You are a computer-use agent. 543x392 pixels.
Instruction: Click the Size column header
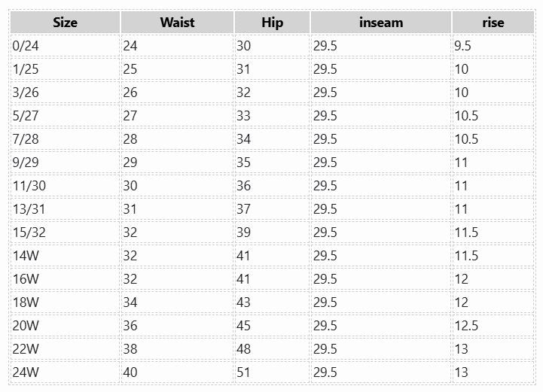65,23
